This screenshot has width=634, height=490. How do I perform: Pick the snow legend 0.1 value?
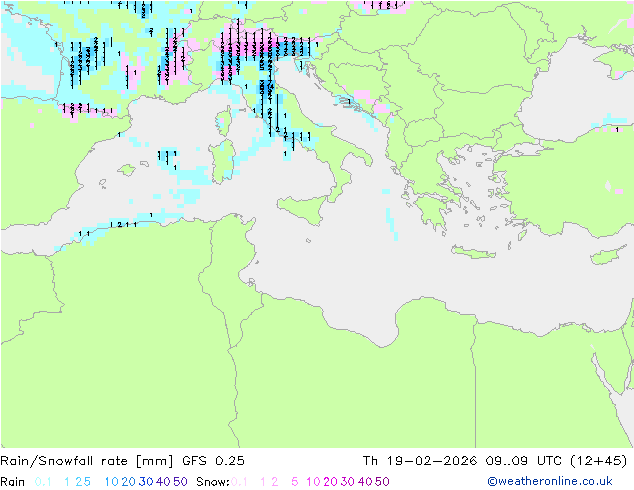point(239,482)
